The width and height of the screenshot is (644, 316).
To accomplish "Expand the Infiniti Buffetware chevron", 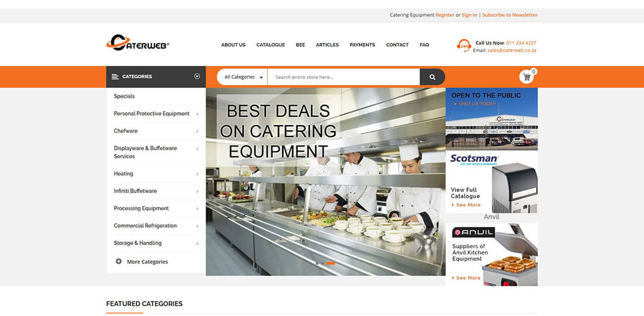I will pos(197,191).
